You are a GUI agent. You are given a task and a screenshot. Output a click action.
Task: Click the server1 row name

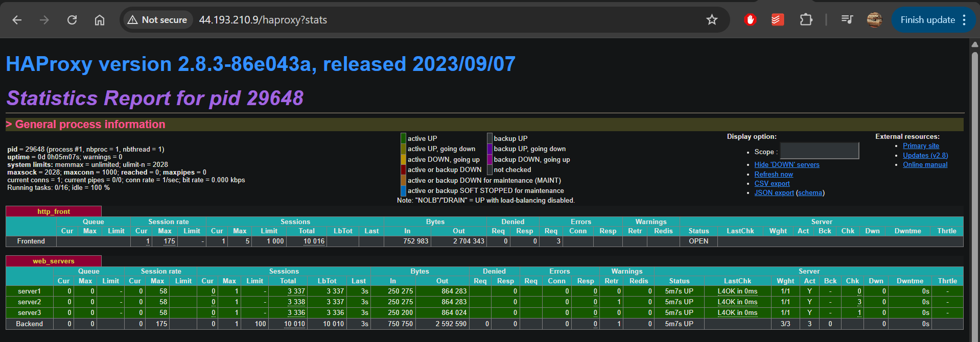point(29,291)
